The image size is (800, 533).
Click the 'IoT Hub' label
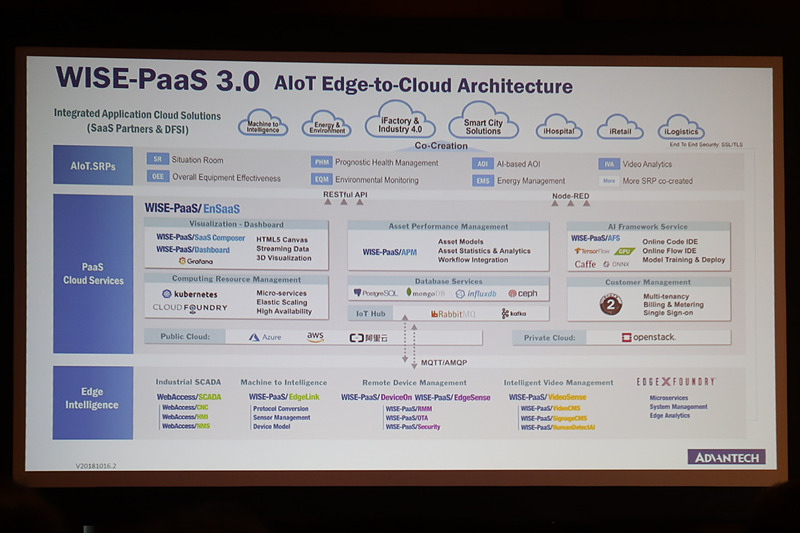tap(370, 314)
